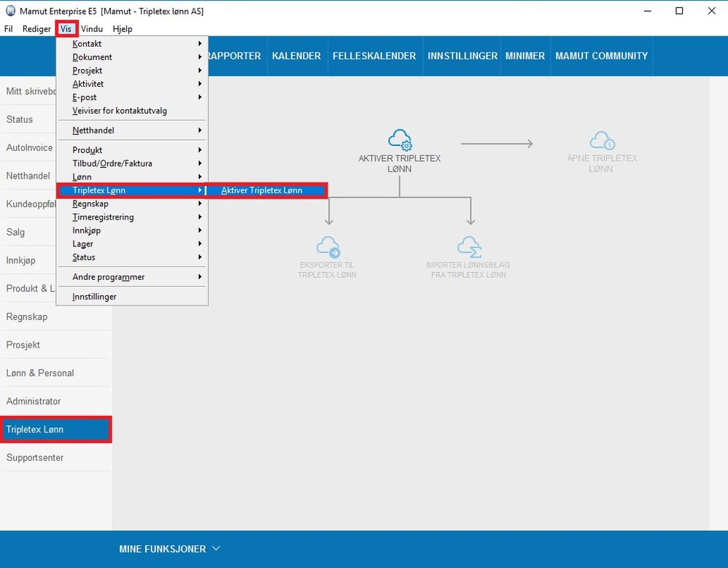Expand the Prosjekt submenu arrow in Vis menu

[200, 71]
